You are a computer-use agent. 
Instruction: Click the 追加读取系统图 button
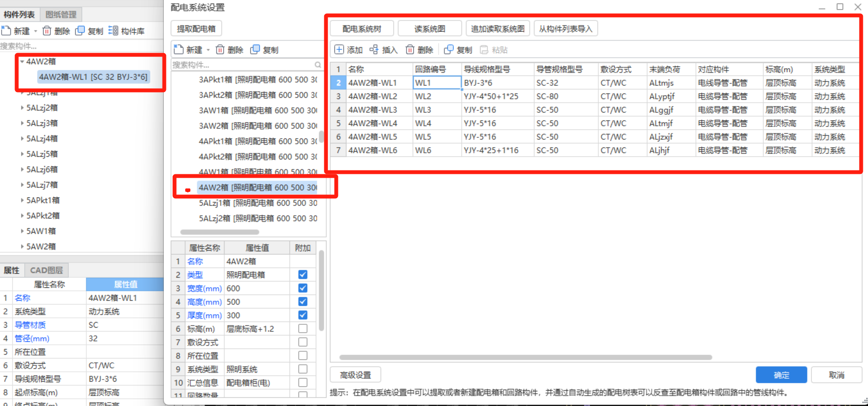(498, 29)
